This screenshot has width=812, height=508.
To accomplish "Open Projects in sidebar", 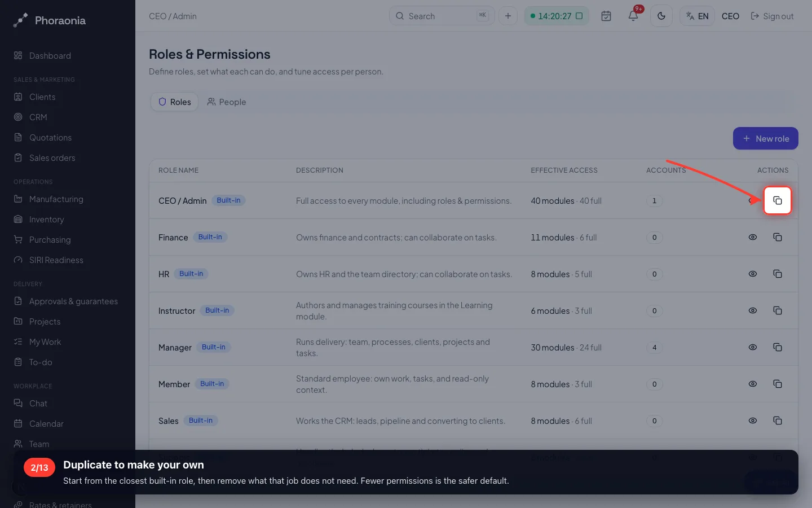I will (68, 321).
